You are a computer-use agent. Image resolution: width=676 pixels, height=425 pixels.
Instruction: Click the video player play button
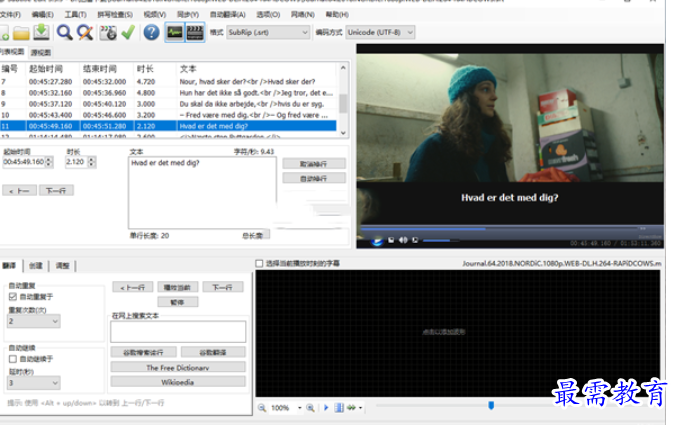click(x=377, y=241)
